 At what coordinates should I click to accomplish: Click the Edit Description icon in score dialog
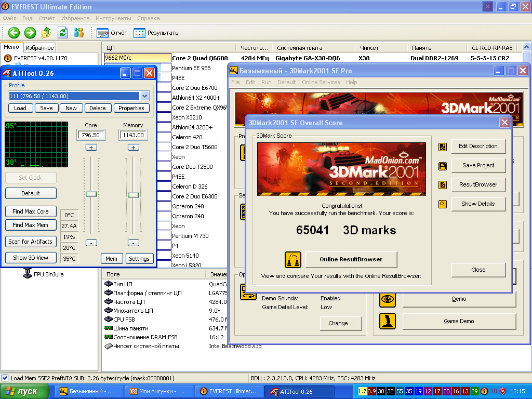443,147
